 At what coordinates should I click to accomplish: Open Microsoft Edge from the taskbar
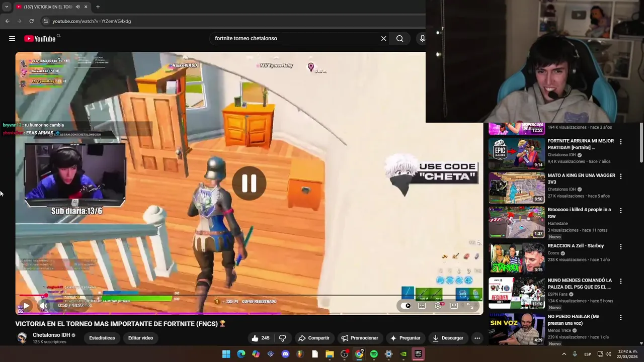click(241, 354)
